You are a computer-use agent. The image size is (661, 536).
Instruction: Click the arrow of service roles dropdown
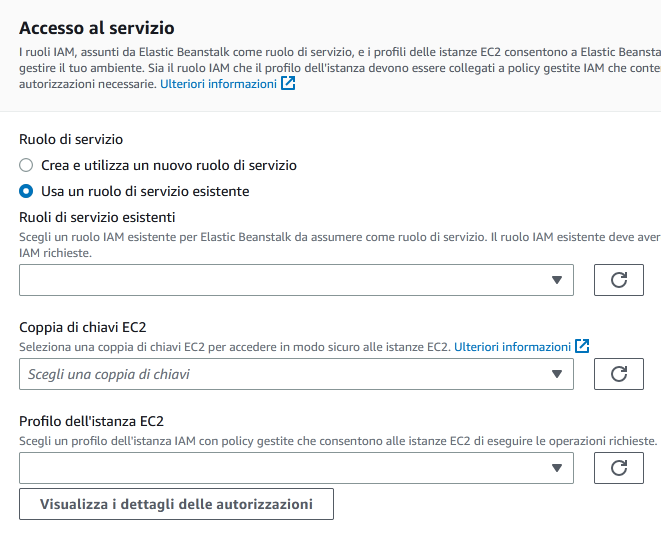(x=558, y=280)
